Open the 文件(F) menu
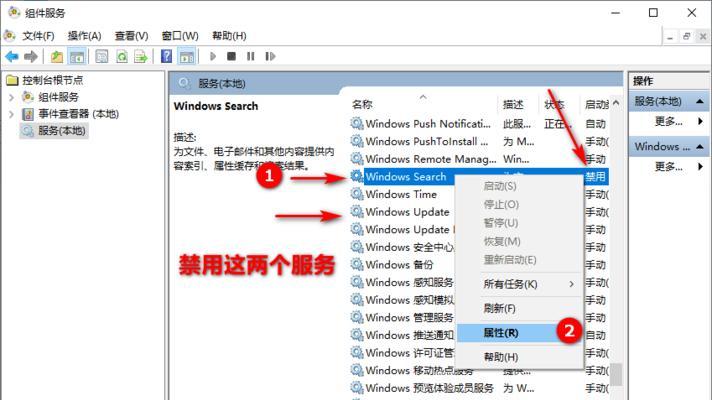Image resolution: width=712 pixels, height=400 pixels. [39, 36]
